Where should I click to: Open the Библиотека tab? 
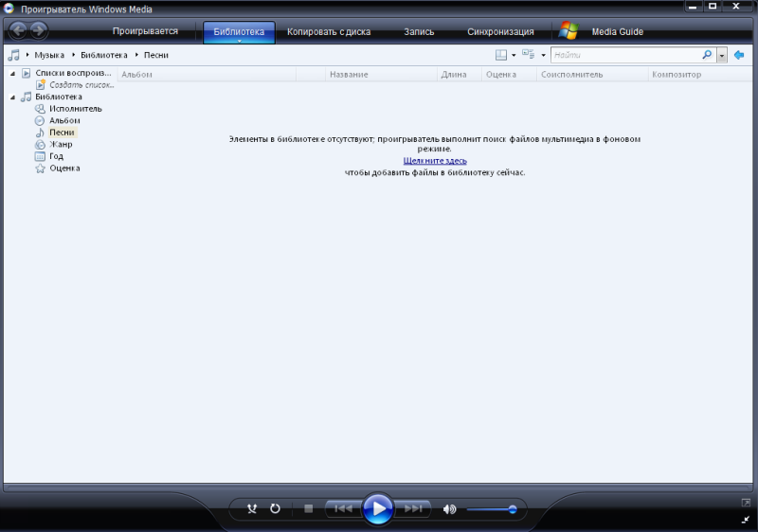239,31
